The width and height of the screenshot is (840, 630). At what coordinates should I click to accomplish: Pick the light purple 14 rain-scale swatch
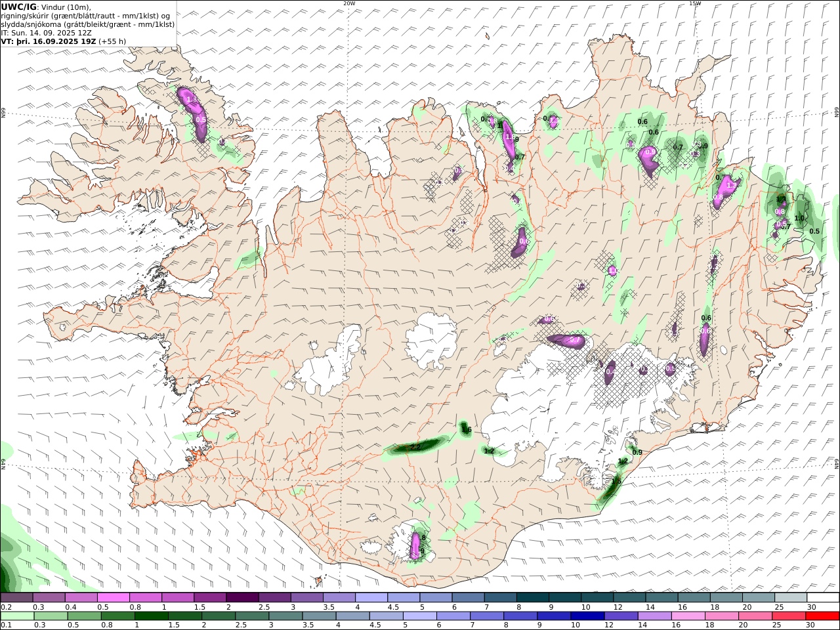[x=654, y=616]
